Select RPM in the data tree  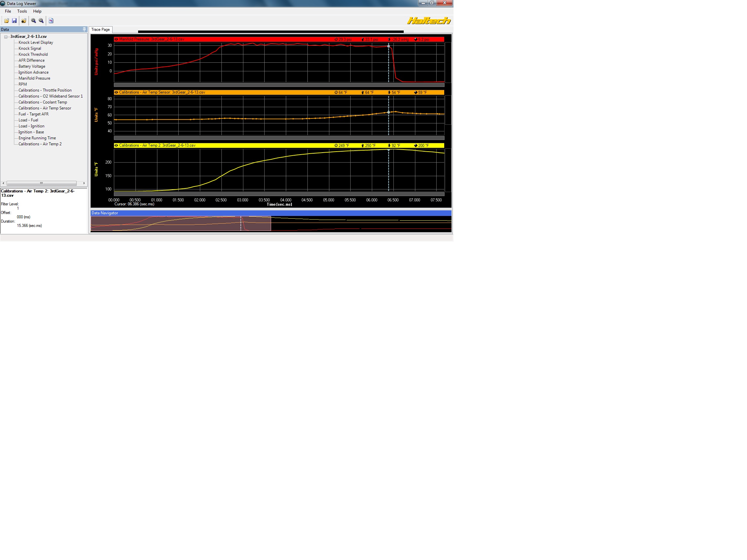click(x=23, y=84)
